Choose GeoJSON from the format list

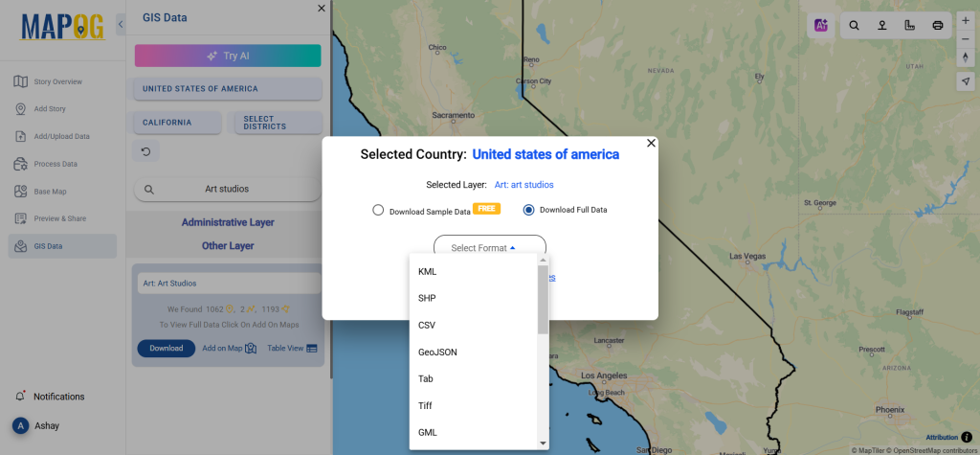point(437,353)
